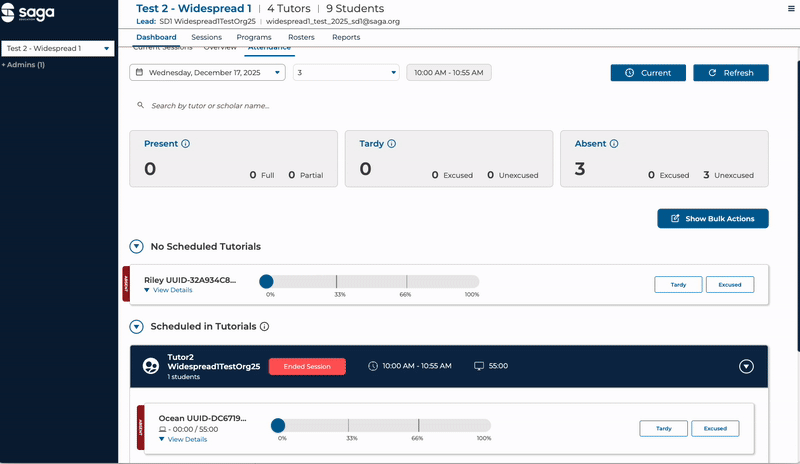The height and width of the screenshot is (464, 800).
Task: Click the Tutor2 avatar icon
Action: coord(151,366)
